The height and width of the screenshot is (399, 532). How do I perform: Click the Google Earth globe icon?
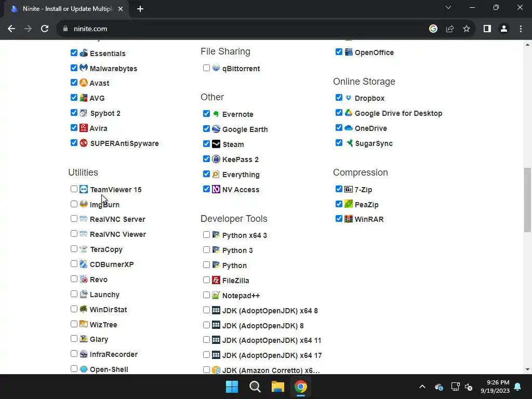216,129
